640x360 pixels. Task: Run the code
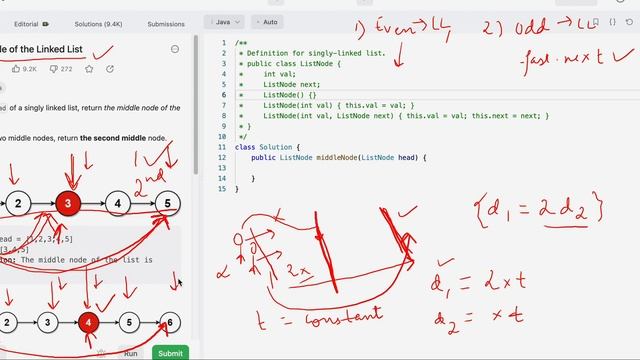[x=131, y=353]
